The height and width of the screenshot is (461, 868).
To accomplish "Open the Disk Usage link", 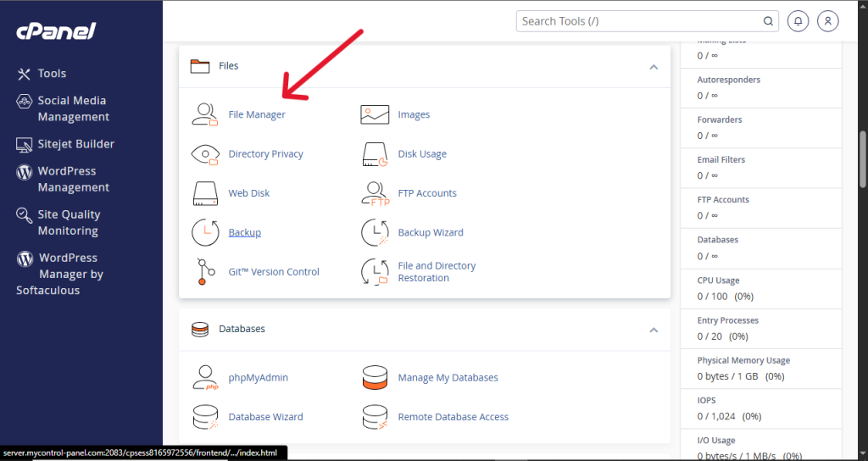I will pos(422,154).
